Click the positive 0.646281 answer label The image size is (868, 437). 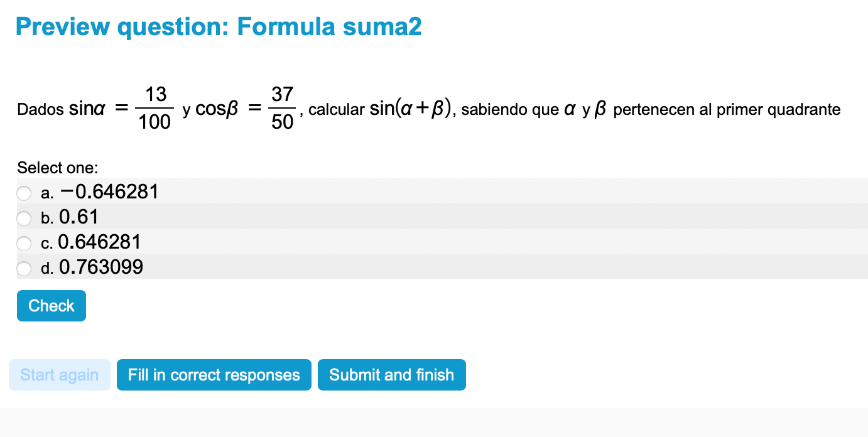(x=99, y=242)
